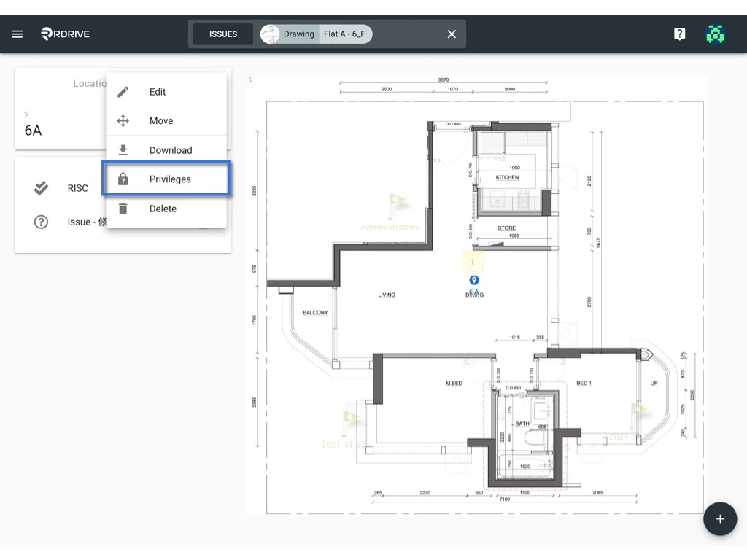The width and height of the screenshot is (747, 560).
Task: Click the Flat A - 6_F chip
Action: click(x=345, y=34)
